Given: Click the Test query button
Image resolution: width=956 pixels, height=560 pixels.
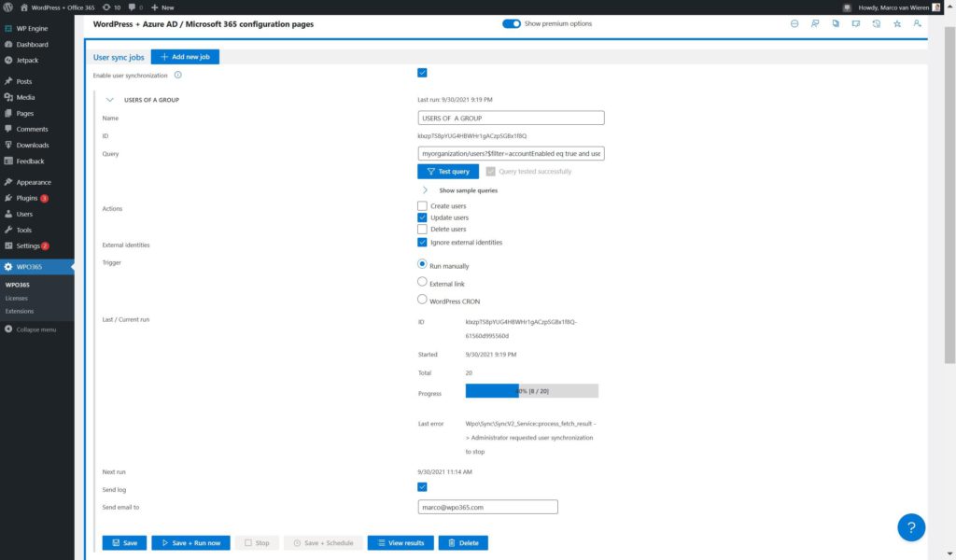Looking at the screenshot, I should [x=448, y=172].
